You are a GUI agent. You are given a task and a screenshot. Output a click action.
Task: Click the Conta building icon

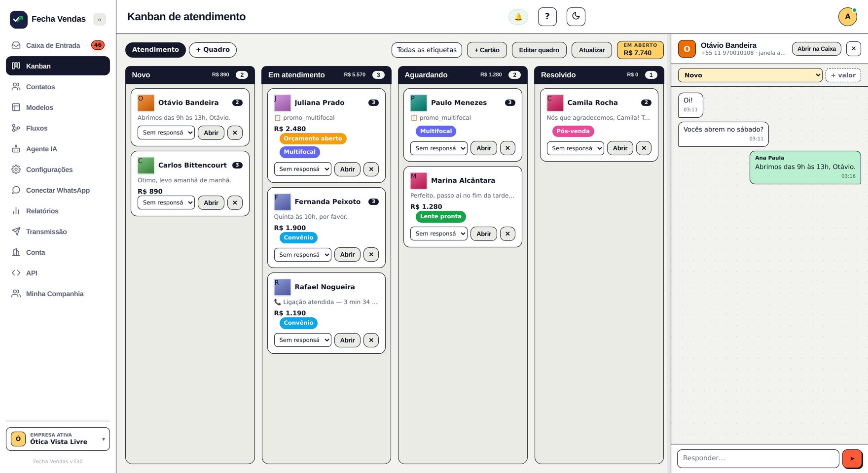coord(16,252)
